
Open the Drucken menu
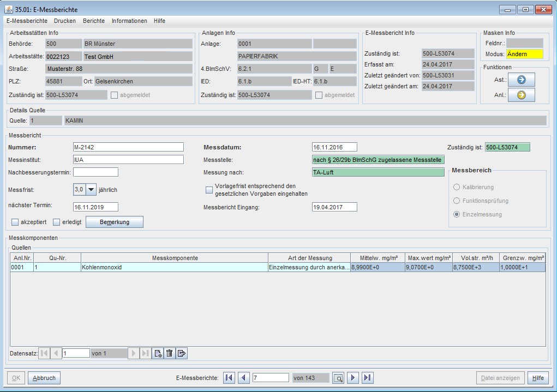pyautogui.click(x=65, y=21)
